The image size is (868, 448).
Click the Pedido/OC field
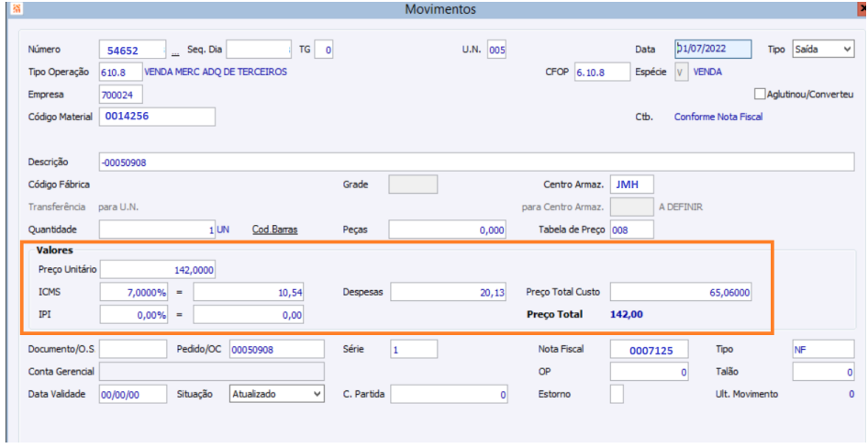tap(276, 350)
